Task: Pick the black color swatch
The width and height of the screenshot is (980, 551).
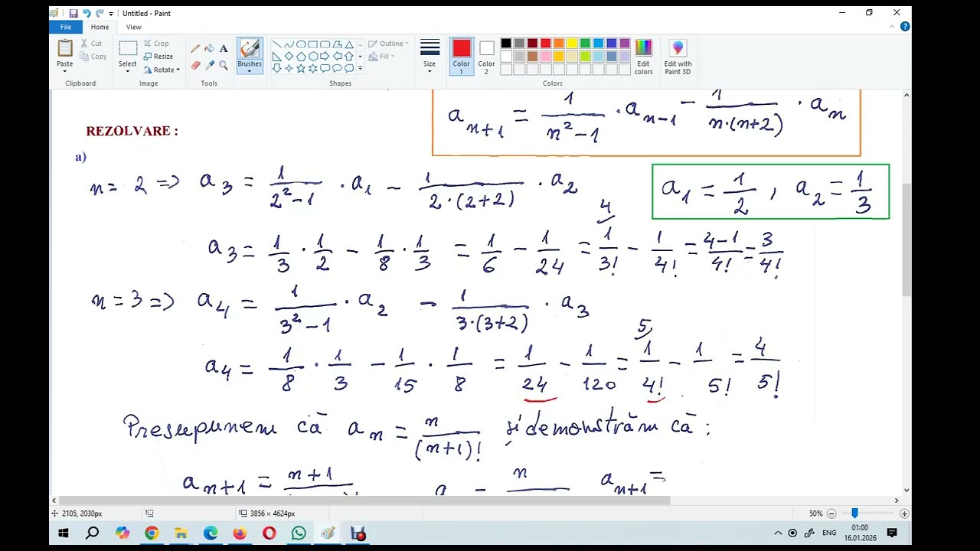Action: tap(506, 44)
